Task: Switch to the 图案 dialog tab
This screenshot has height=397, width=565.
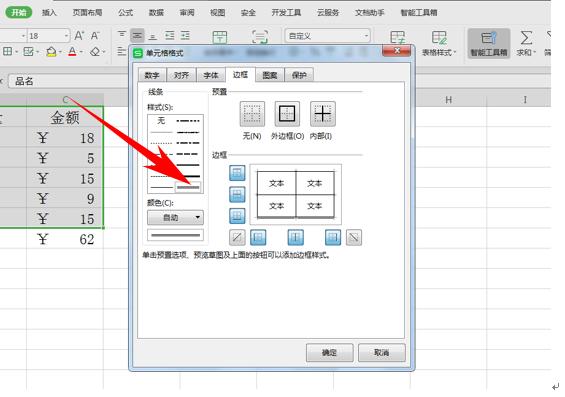Action: click(270, 75)
